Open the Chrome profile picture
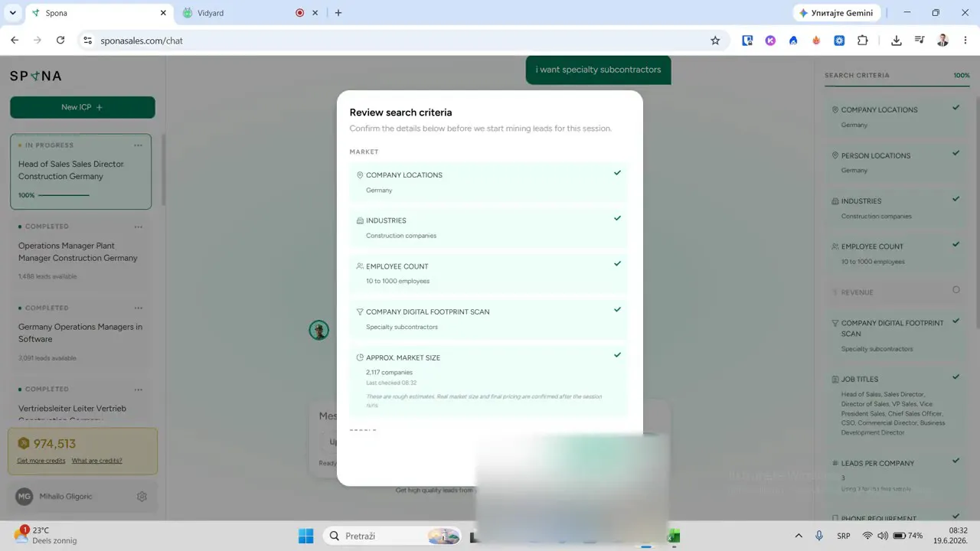The width and height of the screenshot is (980, 551). tap(943, 41)
